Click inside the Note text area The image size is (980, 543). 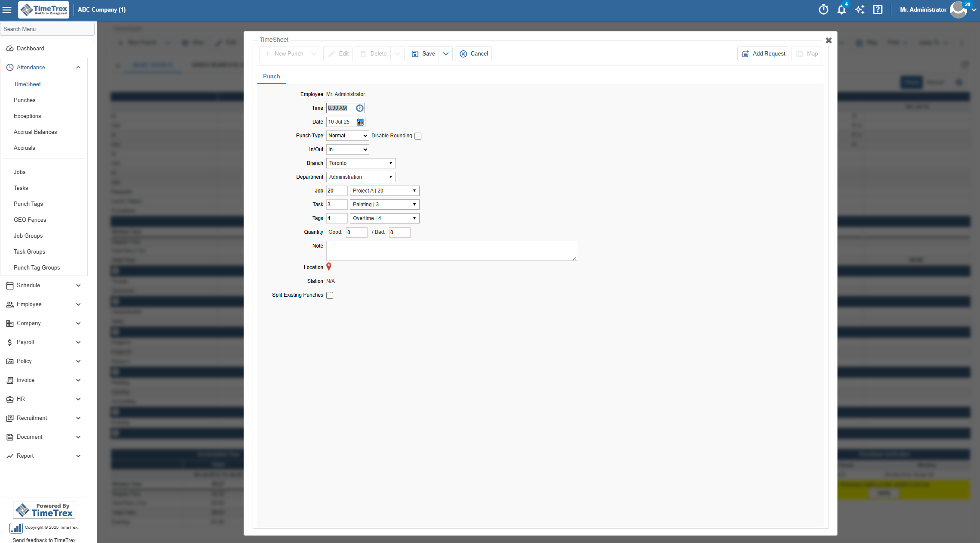[451, 251]
